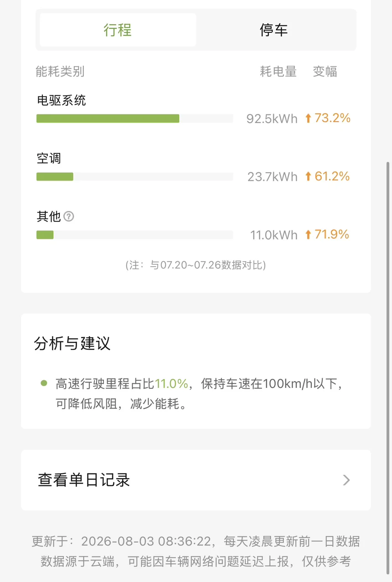Open the help icon beside 其他

point(68,216)
